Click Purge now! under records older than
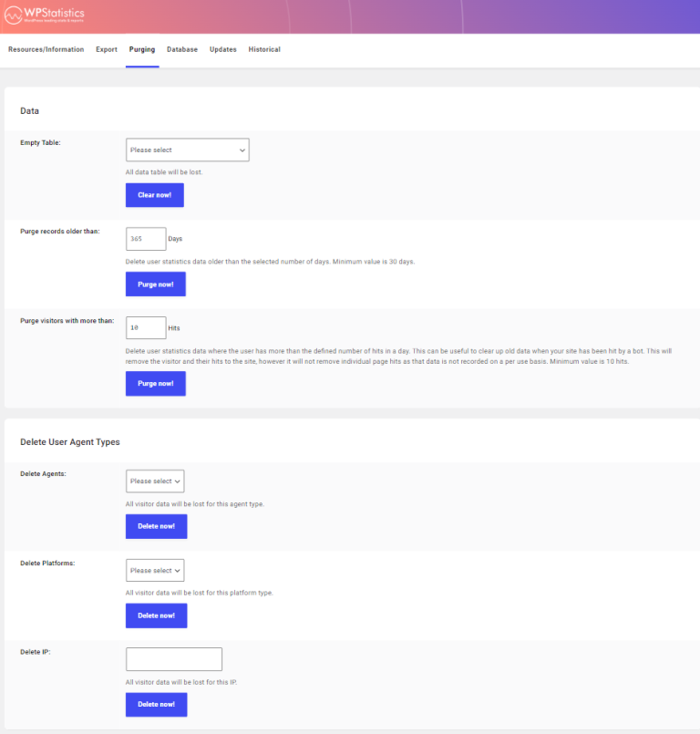 pos(155,284)
